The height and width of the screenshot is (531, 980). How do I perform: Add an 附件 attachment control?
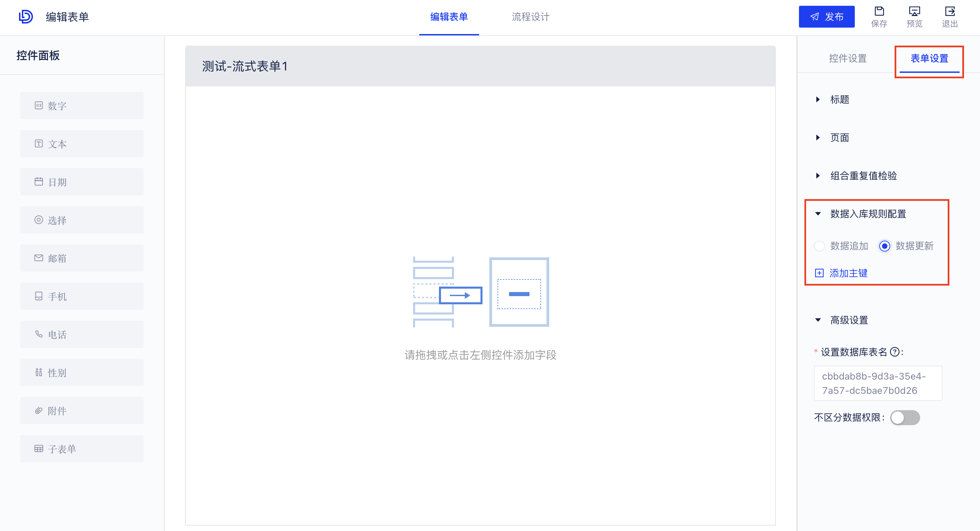click(x=82, y=411)
